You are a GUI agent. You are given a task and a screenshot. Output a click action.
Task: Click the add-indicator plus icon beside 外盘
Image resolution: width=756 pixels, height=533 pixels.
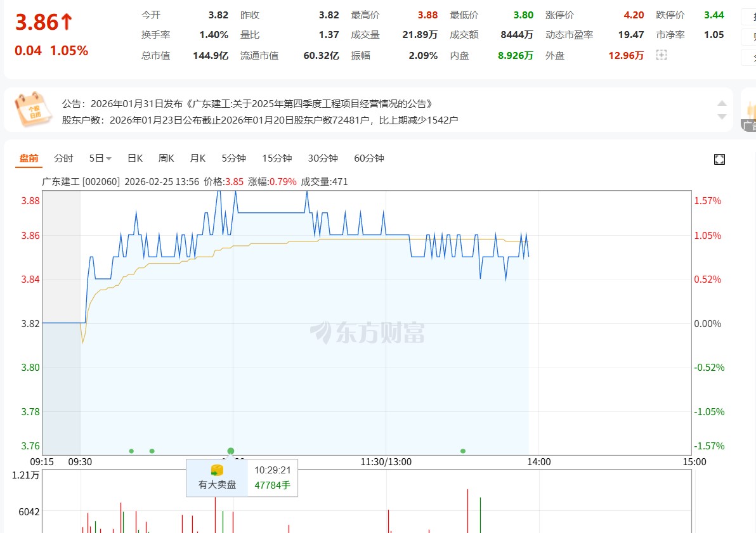[661, 55]
